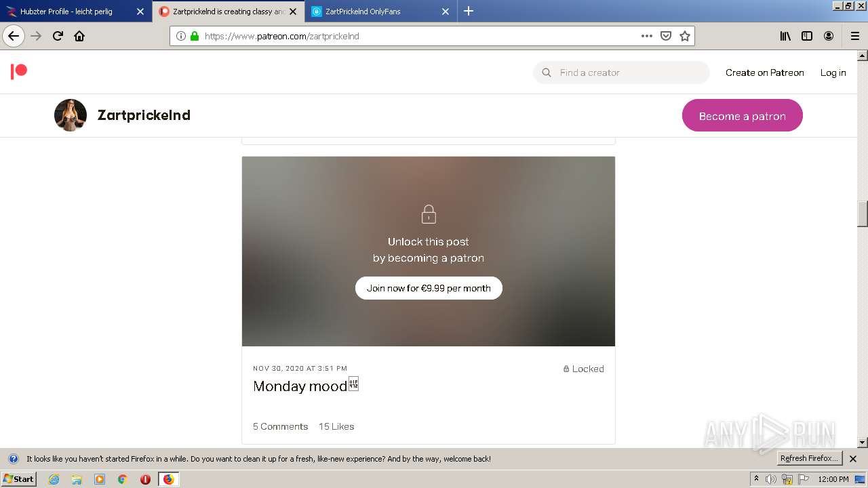Screen dimensions: 868x488
Task: Open 5 Comments on post
Action: click(x=280, y=426)
